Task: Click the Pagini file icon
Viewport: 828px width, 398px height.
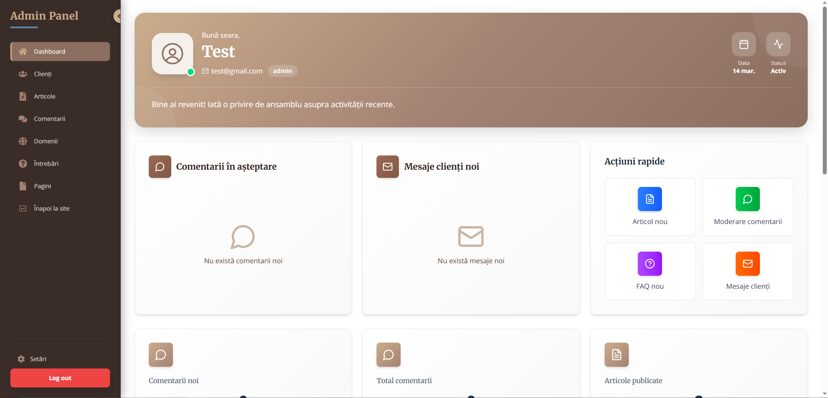Action: 23,186
